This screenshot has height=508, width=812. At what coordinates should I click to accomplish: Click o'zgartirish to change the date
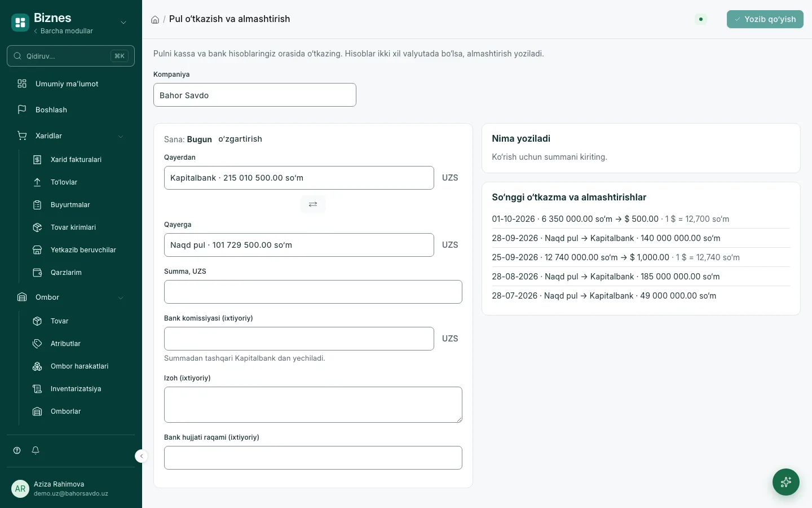(x=240, y=139)
